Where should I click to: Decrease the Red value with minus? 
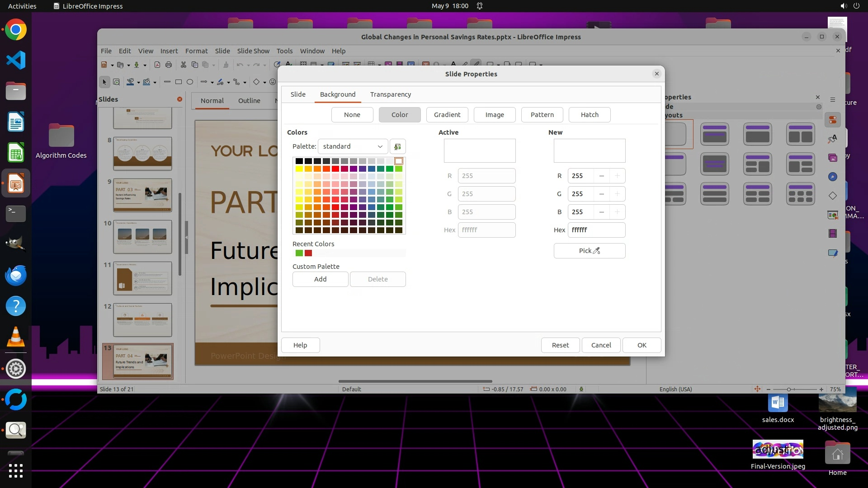pos(601,176)
